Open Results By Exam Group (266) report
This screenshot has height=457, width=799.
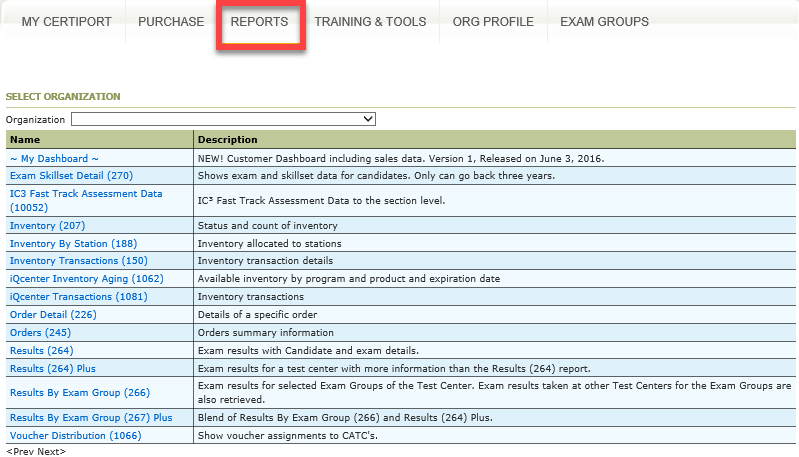click(x=80, y=393)
